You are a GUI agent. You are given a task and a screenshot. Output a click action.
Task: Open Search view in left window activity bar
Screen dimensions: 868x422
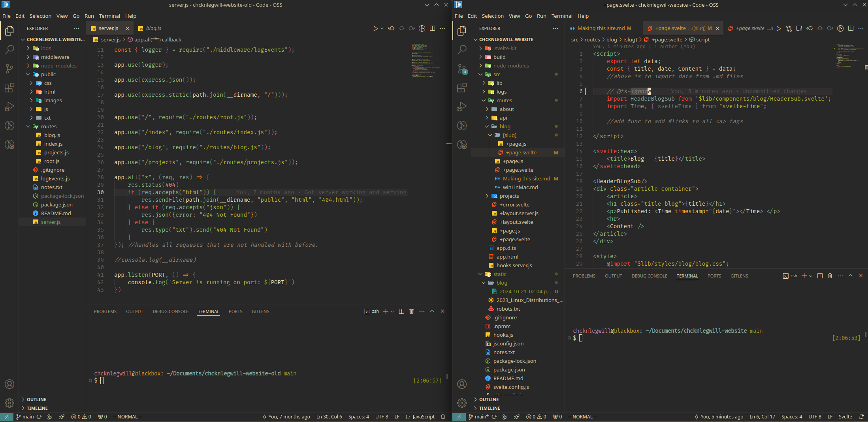[9, 50]
